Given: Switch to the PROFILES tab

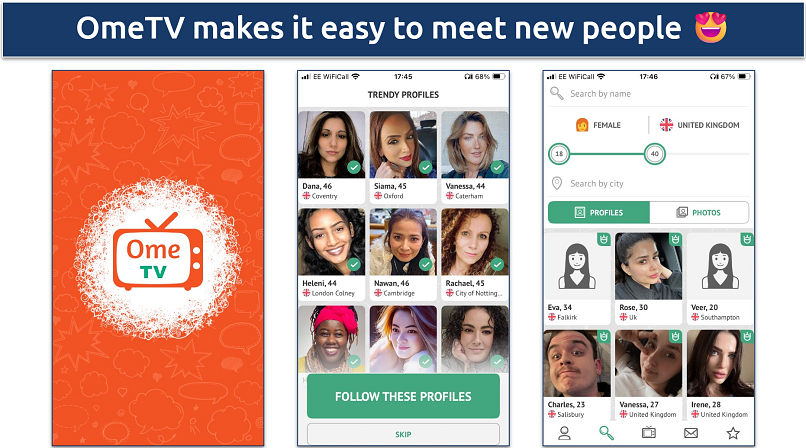Looking at the screenshot, I should tap(599, 212).
